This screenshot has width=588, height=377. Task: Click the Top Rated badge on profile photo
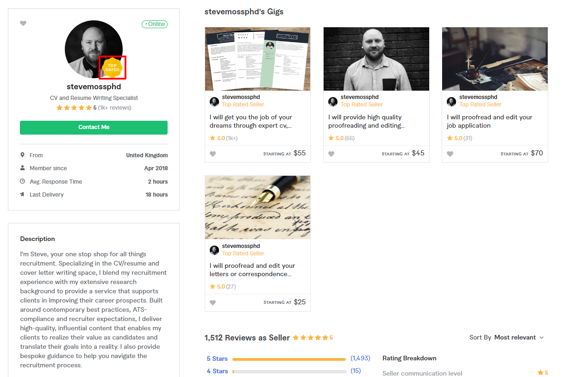(x=113, y=68)
